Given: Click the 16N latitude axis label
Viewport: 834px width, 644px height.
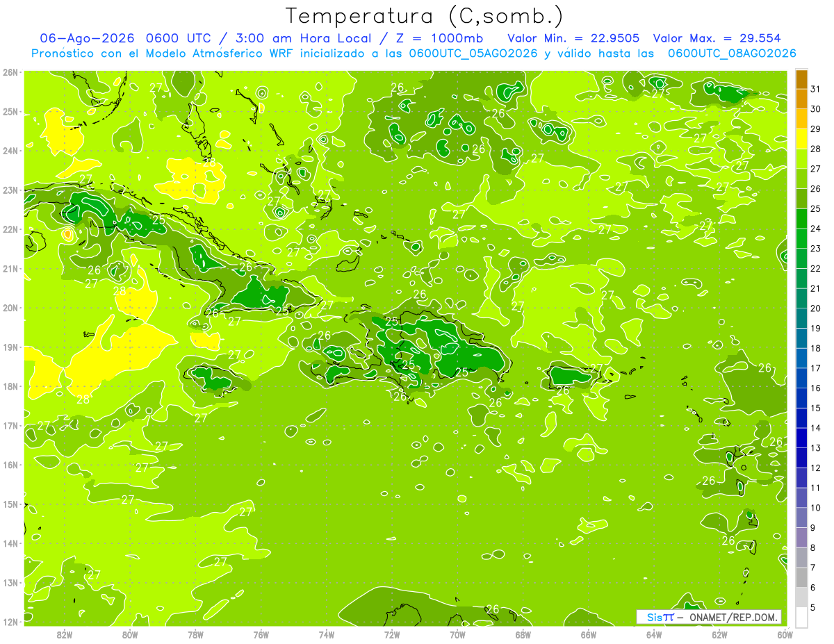Looking at the screenshot, I should click(10, 465).
